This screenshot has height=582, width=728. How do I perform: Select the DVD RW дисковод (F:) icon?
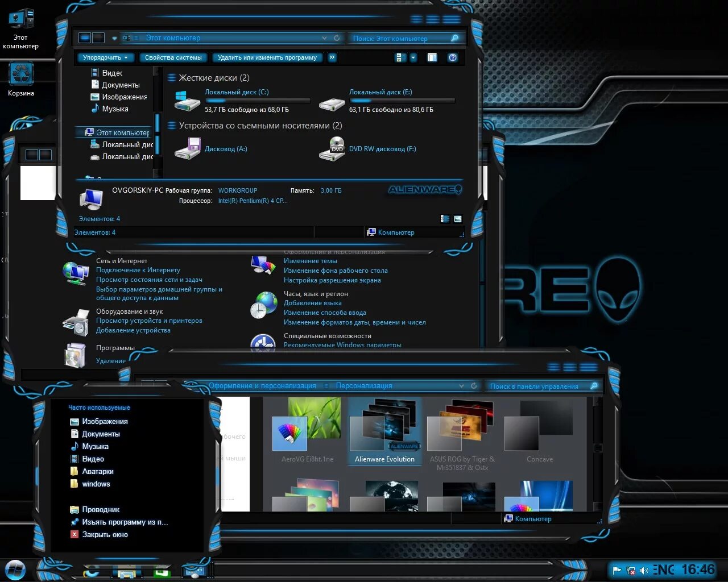tap(332, 148)
